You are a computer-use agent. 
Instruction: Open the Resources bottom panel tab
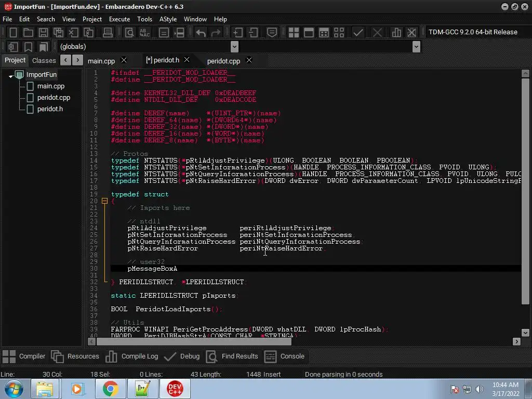[75, 356]
